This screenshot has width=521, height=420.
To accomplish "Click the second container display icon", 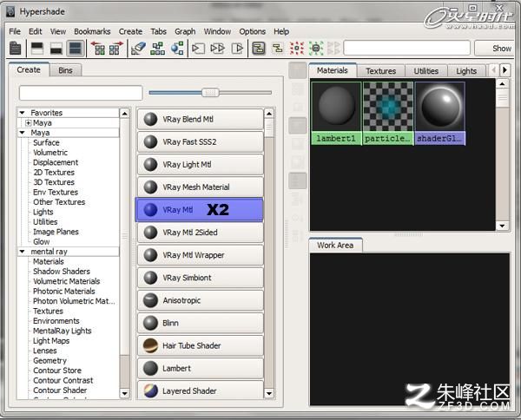I will pos(278,49).
